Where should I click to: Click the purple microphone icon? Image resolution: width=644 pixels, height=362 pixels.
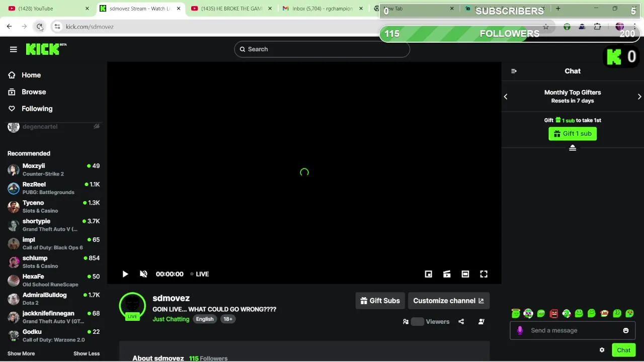pyautogui.click(x=520, y=330)
